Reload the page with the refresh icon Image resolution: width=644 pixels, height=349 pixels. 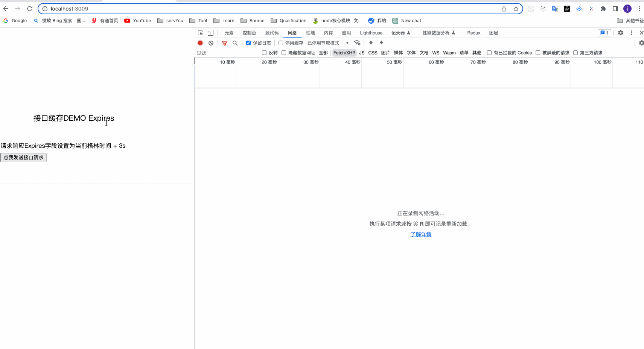30,9
